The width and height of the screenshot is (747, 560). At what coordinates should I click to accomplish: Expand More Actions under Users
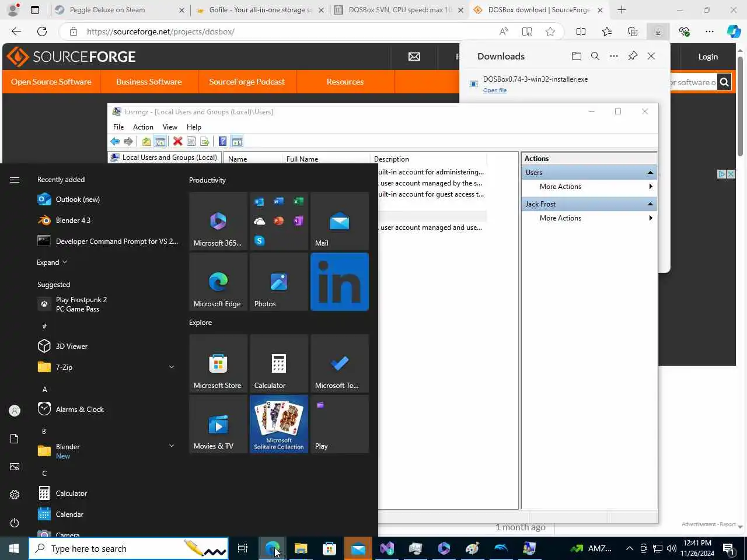(588, 187)
